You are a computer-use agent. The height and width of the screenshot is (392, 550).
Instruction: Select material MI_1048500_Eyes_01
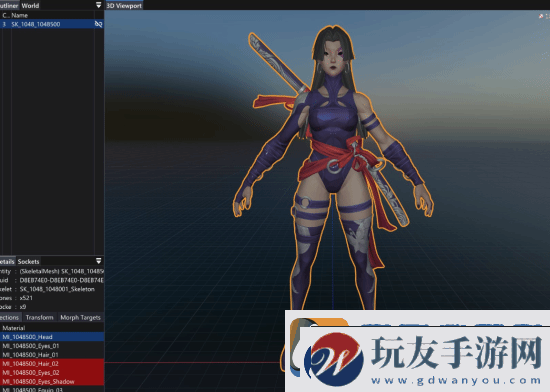click(52, 346)
